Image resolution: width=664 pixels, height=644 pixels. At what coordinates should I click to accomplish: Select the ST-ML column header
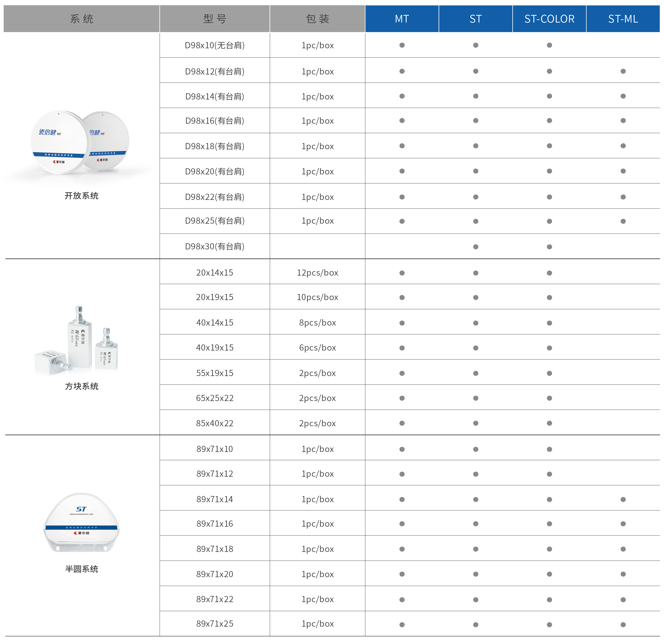coord(623,19)
